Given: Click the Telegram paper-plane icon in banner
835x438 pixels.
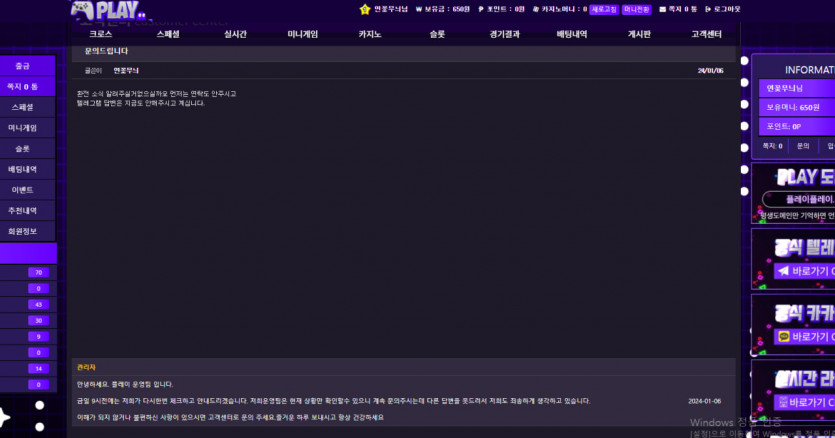Looking at the screenshot, I should point(784,271).
